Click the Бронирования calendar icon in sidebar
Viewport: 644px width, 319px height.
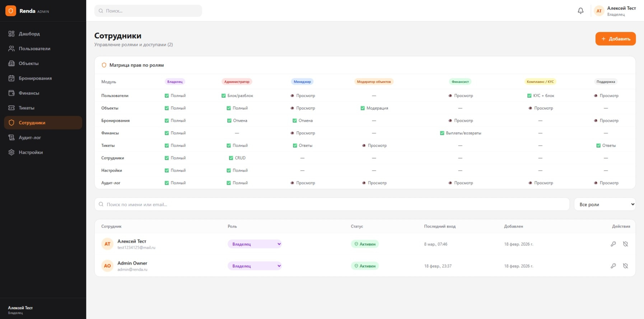click(11, 78)
